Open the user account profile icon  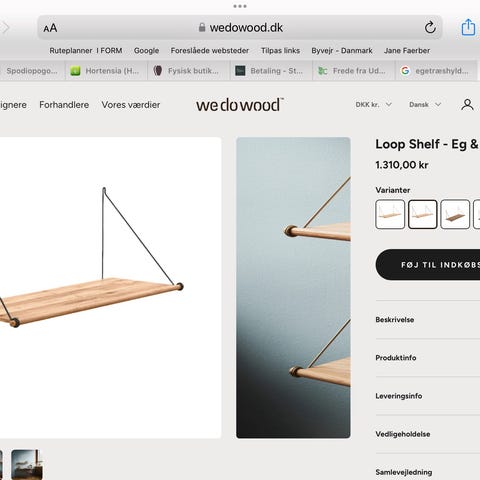[x=467, y=105]
